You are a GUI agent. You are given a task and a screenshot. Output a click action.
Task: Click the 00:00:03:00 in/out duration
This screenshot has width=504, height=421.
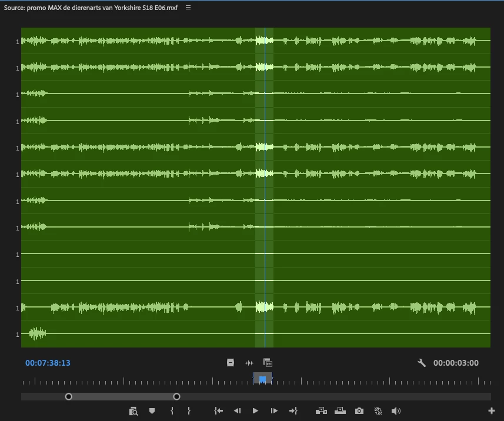pos(456,363)
